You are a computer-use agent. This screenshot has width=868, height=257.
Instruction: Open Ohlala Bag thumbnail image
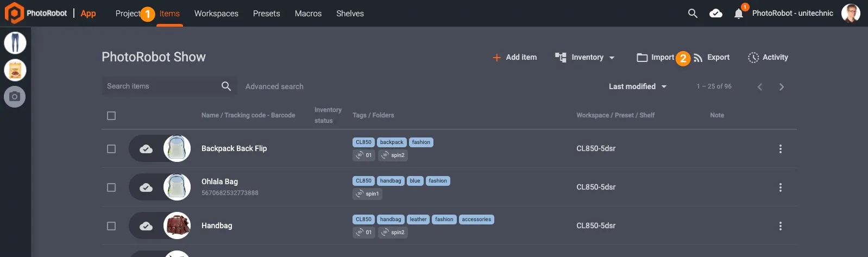[x=177, y=187]
